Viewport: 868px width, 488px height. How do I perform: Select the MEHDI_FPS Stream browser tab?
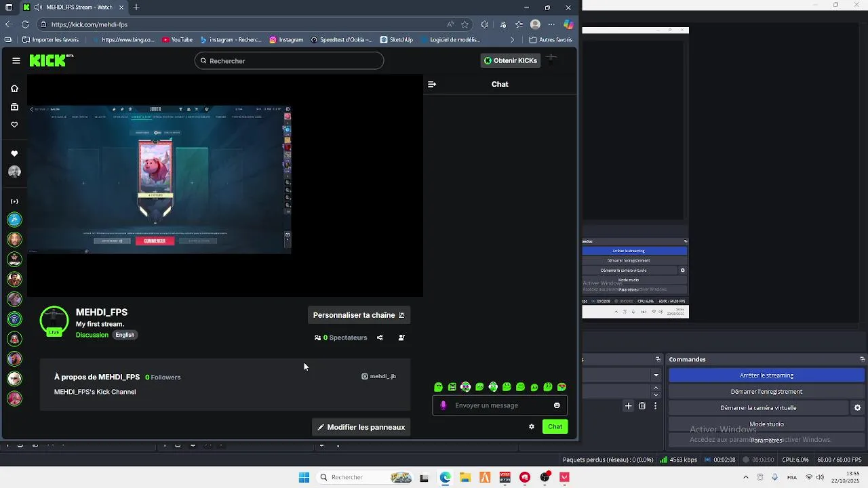(73, 7)
